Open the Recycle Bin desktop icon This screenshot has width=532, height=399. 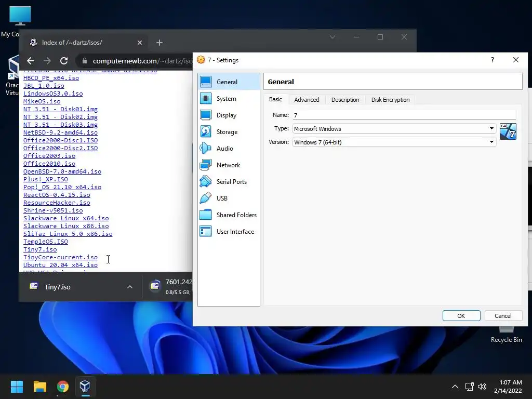pyautogui.click(x=506, y=334)
